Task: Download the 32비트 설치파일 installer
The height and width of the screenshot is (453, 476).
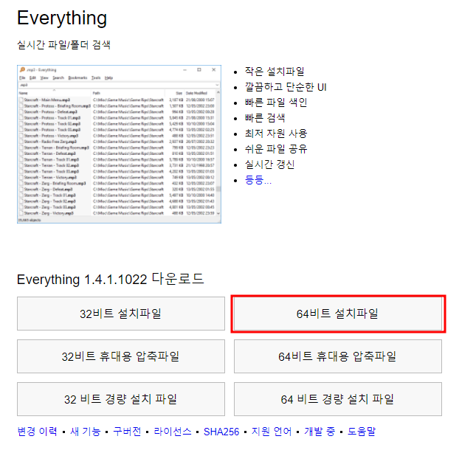Action: coord(121,314)
